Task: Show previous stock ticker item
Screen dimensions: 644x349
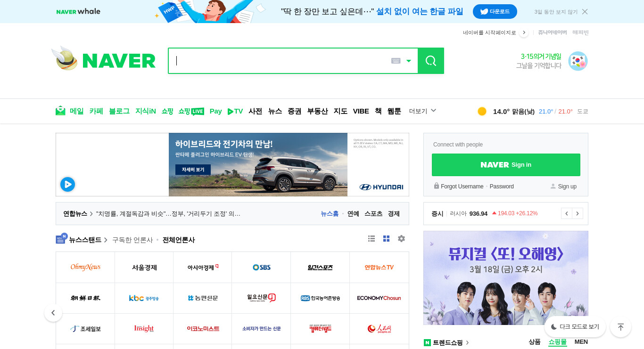Action: pos(567,213)
